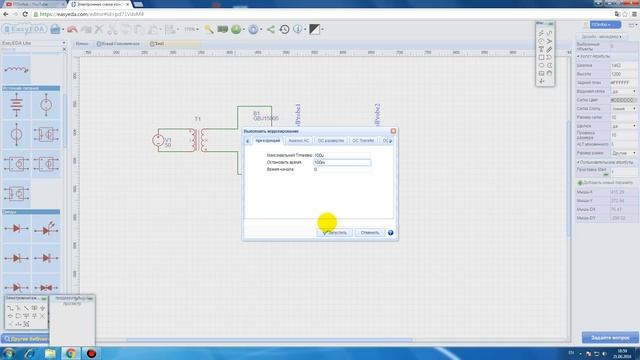Screen dimensions: 640x360
Task: Select the hand/pan tool in the drawing tools palette
Action: (x=549, y=73)
